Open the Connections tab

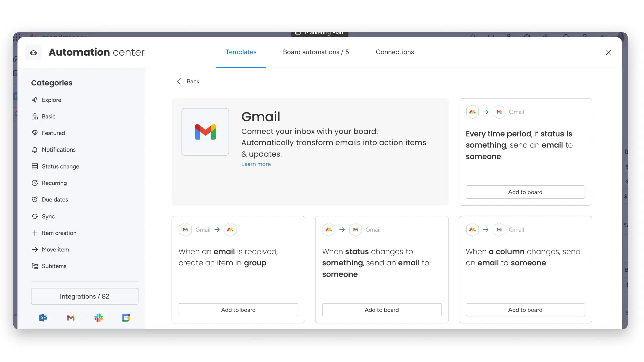pos(395,52)
